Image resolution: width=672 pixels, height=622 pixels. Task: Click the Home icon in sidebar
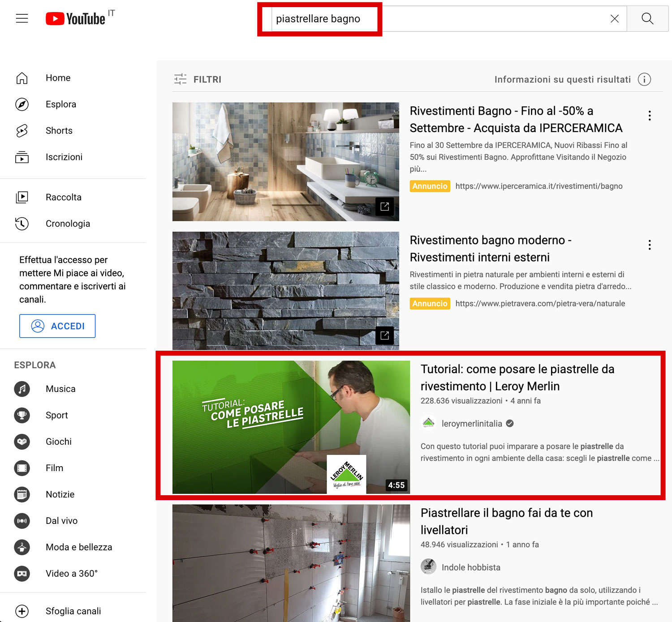(22, 78)
